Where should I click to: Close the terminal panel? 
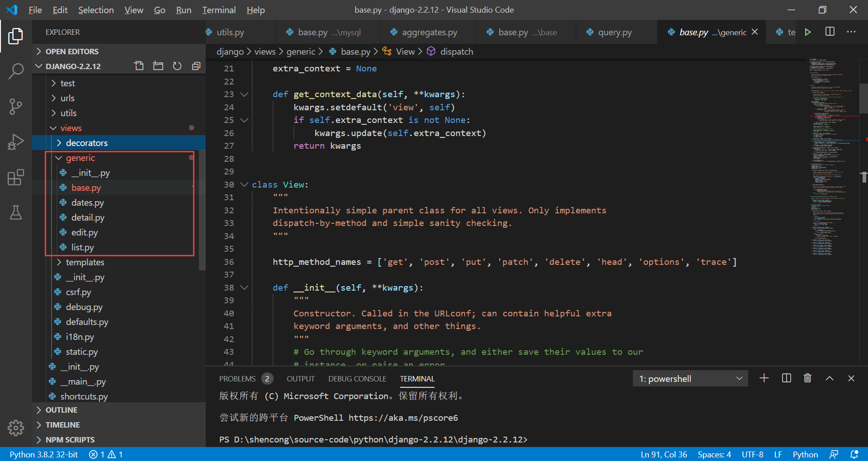[x=851, y=378]
